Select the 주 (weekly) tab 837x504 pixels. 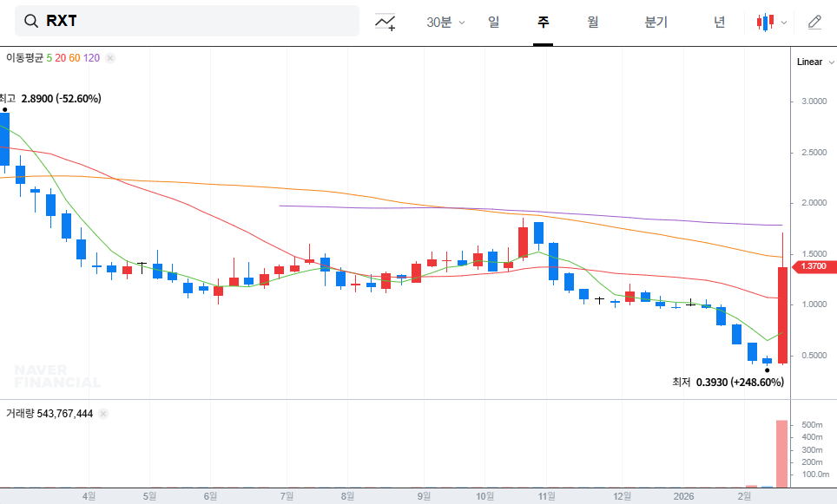(x=543, y=22)
